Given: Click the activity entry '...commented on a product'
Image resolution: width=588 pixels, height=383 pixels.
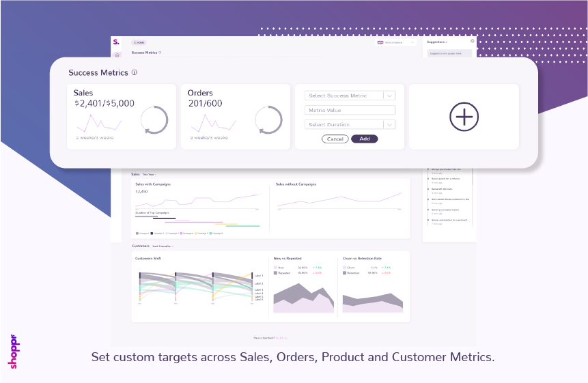Looking at the screenshot, I should coord(449,221).
